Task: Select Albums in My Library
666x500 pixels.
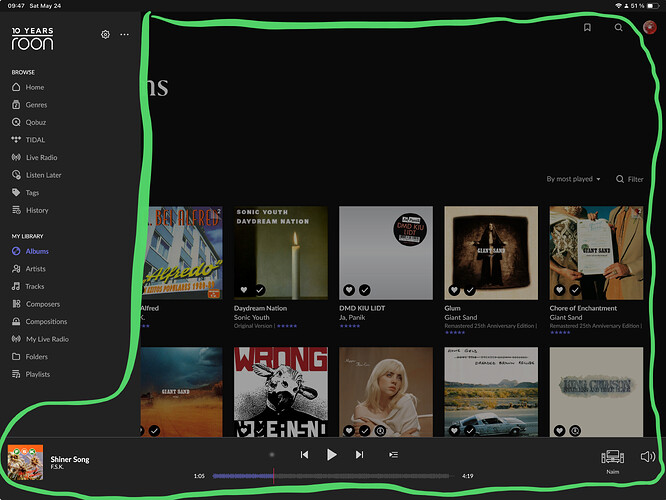Action: (30, 251)
